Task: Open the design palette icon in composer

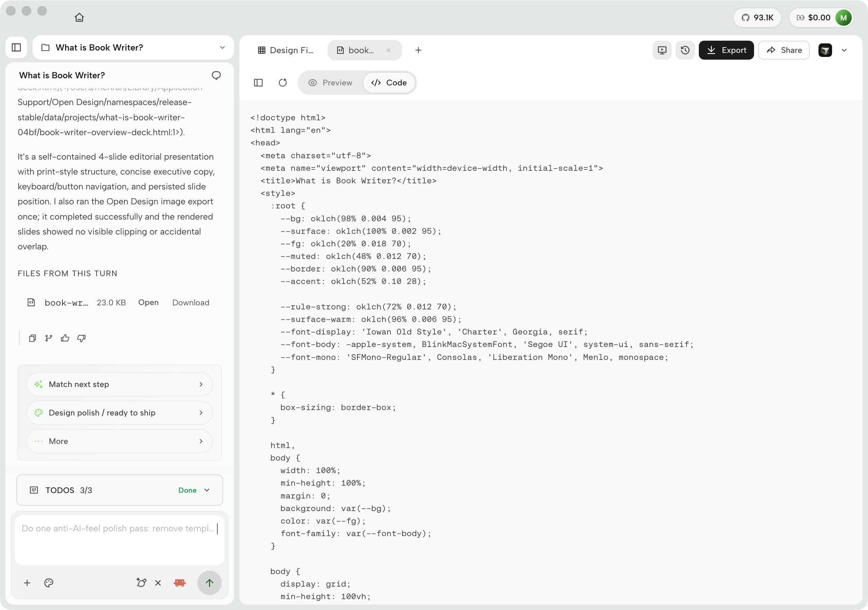Action: (x=49, y=583)
